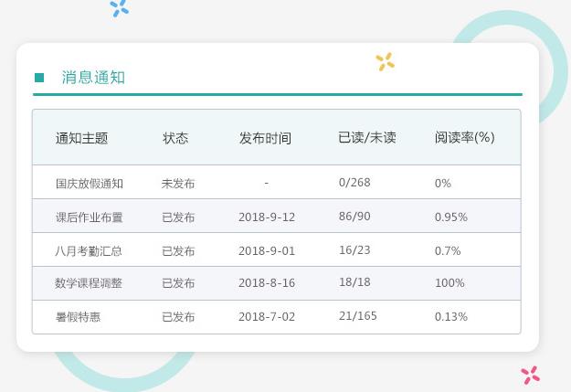
Task: Click the 0/268 read count
Action: (x=354, y=182)
